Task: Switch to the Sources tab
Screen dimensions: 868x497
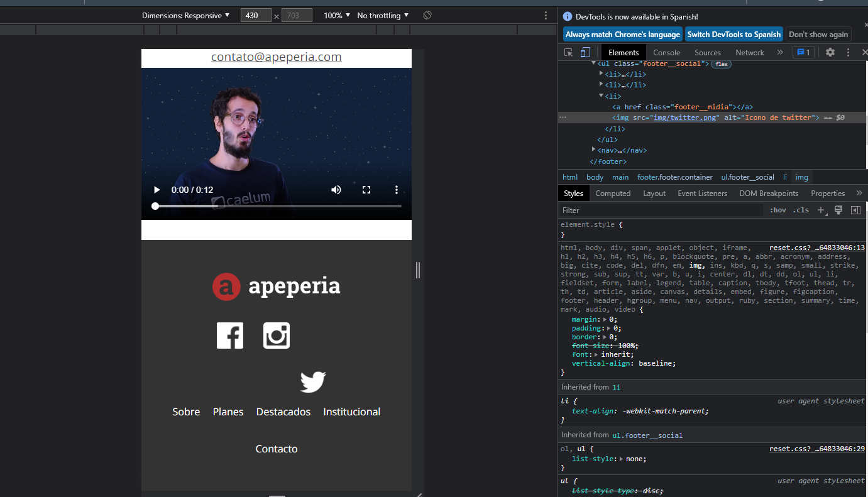Action: 708,53
